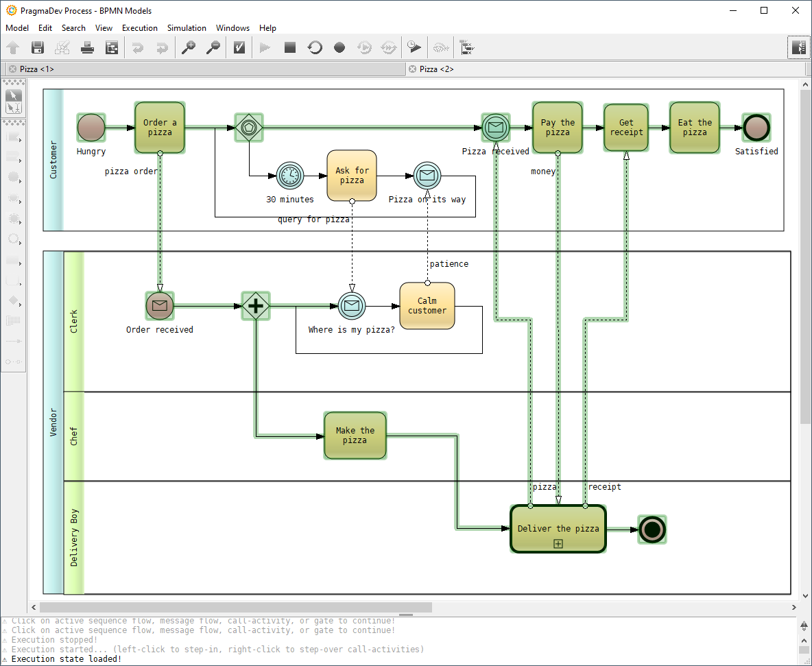Switch to the Pizza <2> tab
This screenshot has width=812, height=666.
pyautogui.click(x=436, y=69)
